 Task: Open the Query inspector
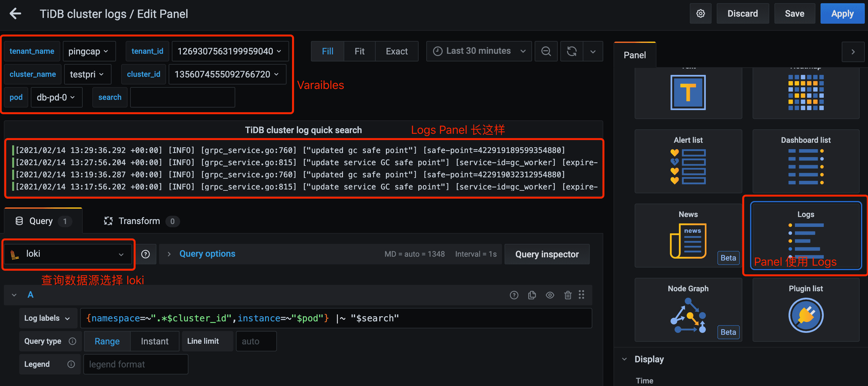(547, 254)
